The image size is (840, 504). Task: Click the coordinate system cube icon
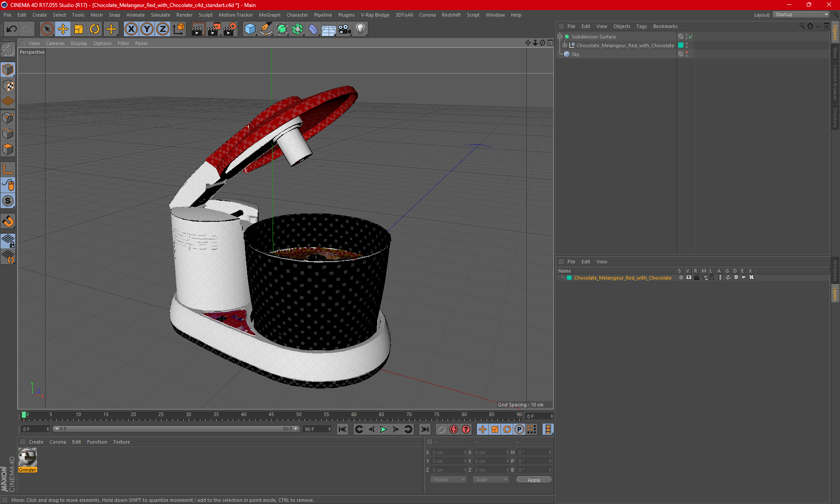[x=179, y=29]
